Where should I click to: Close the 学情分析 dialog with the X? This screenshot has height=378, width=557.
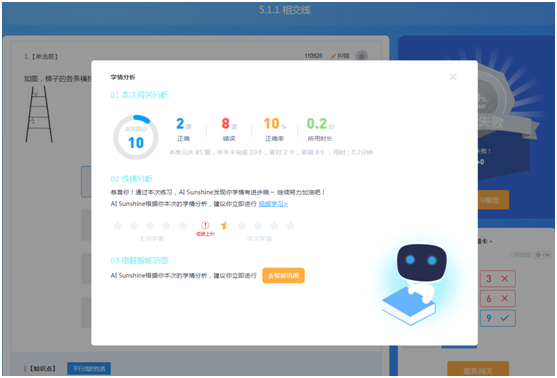(x=453, y=77)
